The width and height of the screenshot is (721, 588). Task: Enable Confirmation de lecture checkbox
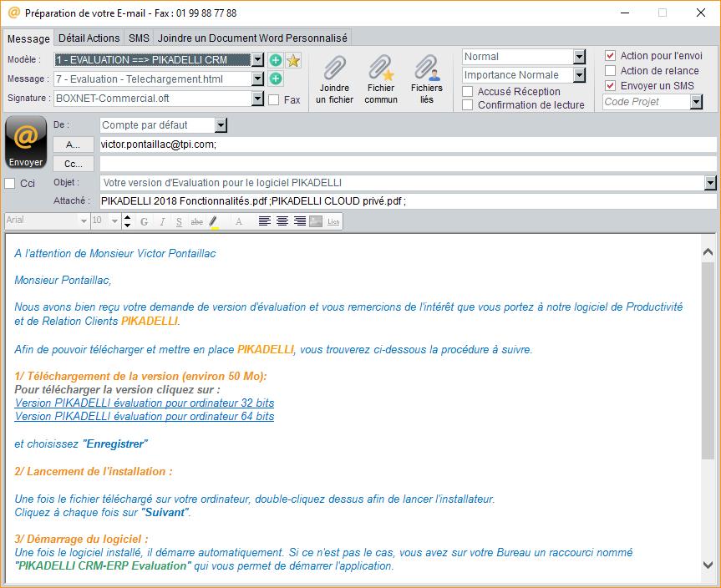(x=467, y=104)
